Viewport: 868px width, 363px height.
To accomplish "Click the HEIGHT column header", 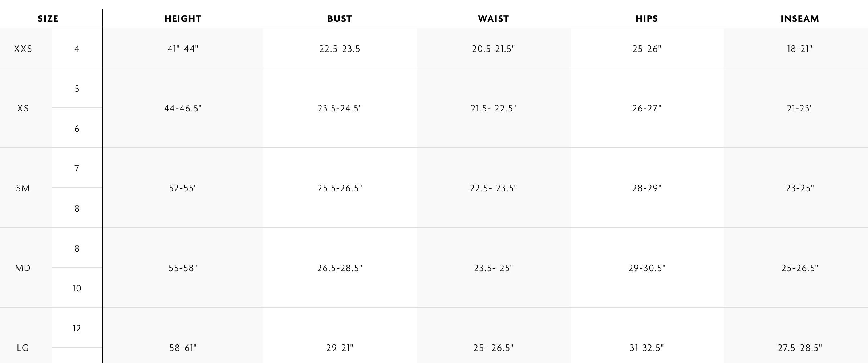I will point(183,19).
